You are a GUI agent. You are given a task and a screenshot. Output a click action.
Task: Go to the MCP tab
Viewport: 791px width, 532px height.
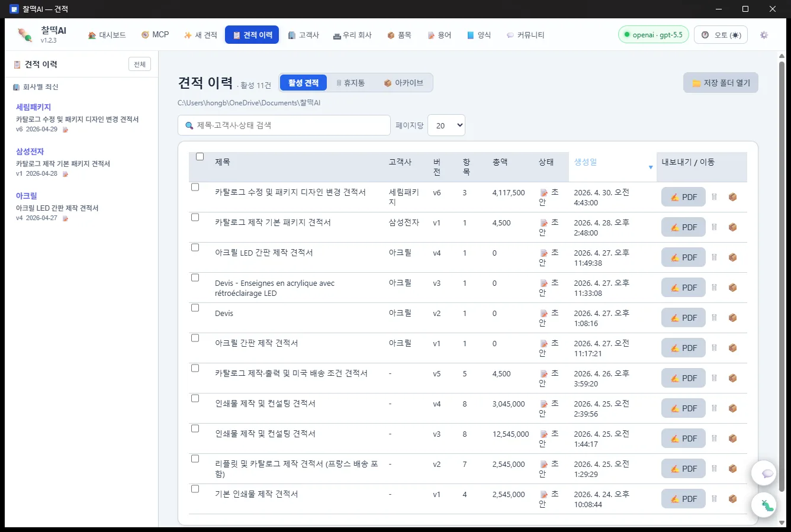[x=155, y=35]
